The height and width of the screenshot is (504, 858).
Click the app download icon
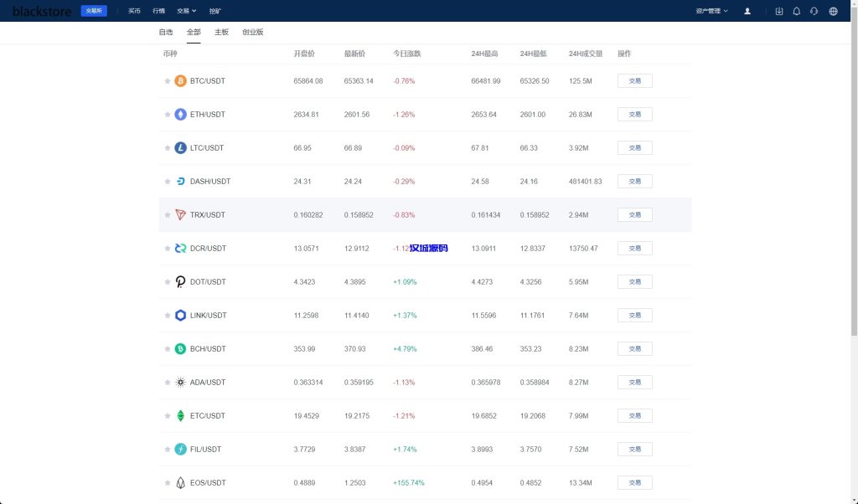click(x=779, y=11)
